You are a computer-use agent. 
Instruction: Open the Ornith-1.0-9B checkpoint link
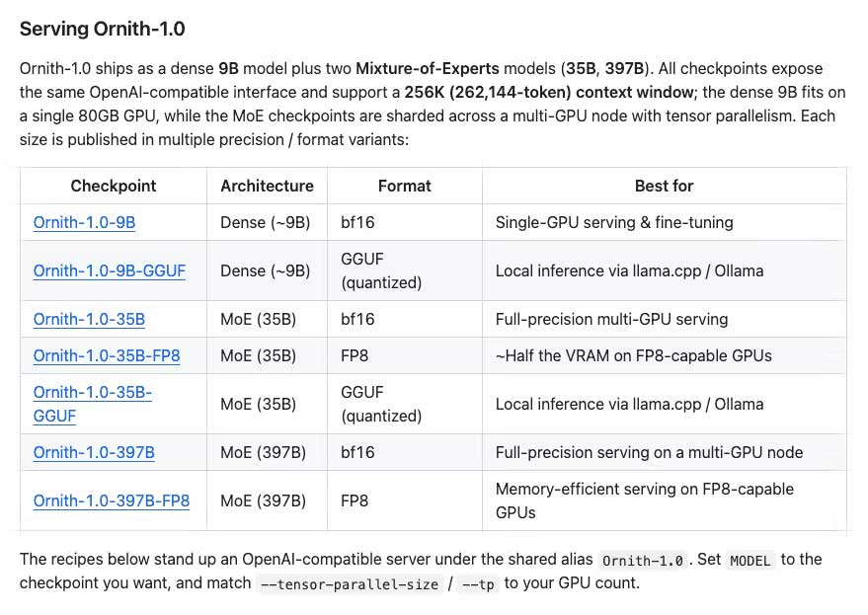(84, 222)
